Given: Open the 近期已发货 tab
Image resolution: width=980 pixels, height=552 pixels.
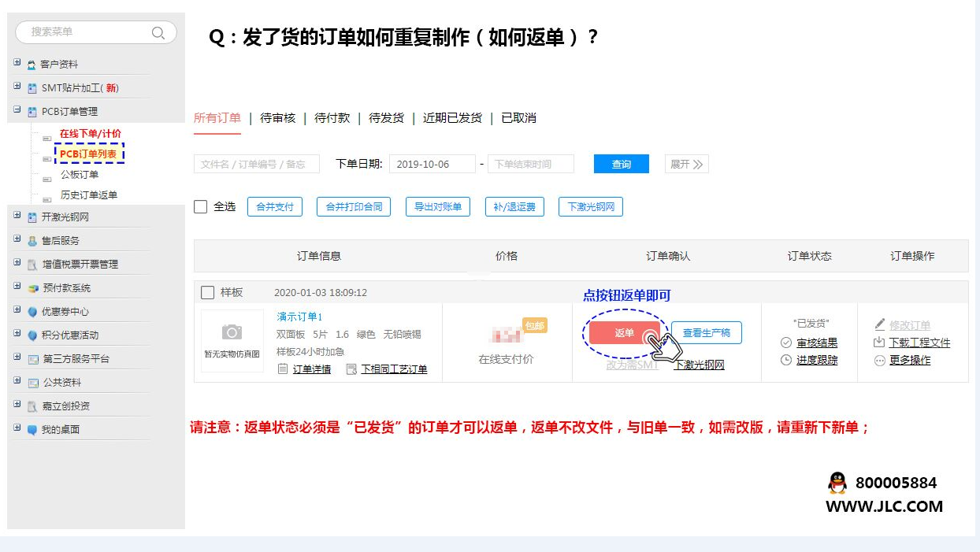Looking at the screenshot, I should (452, 118).
